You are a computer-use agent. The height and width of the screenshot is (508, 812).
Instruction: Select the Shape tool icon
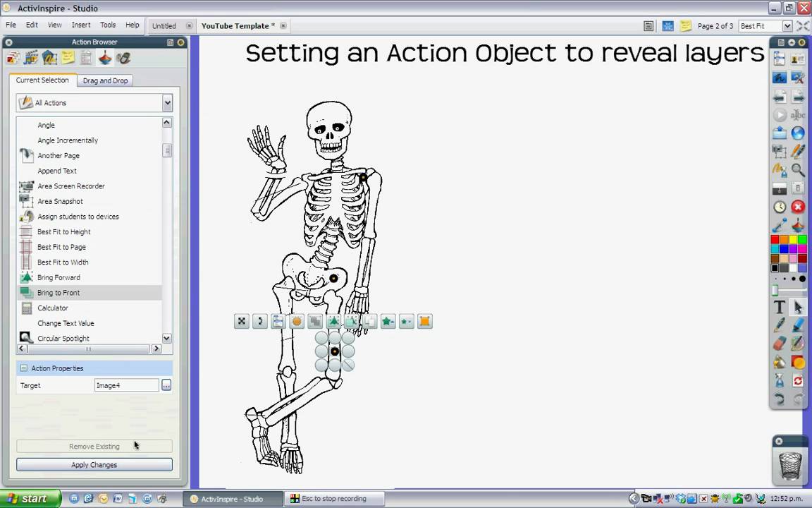click(798, 363)
